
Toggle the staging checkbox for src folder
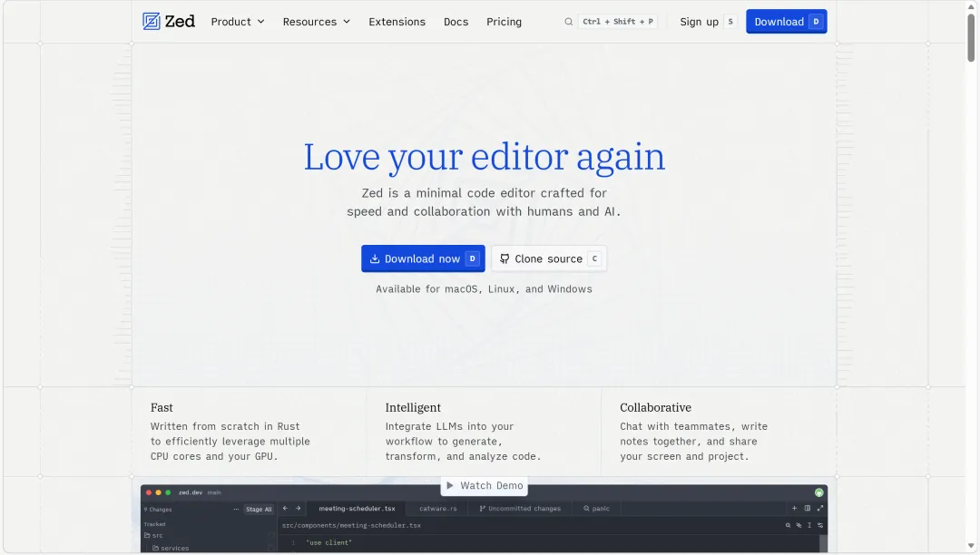(270, 536)
